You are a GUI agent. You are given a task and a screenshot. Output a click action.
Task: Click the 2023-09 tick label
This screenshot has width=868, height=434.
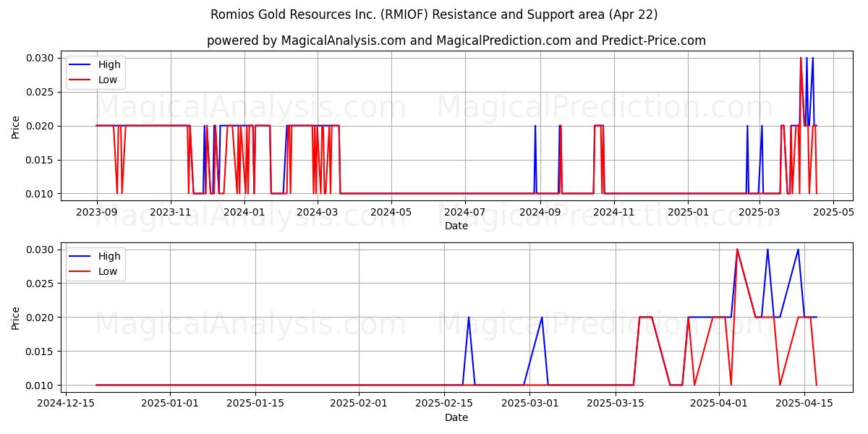[97, 212]
